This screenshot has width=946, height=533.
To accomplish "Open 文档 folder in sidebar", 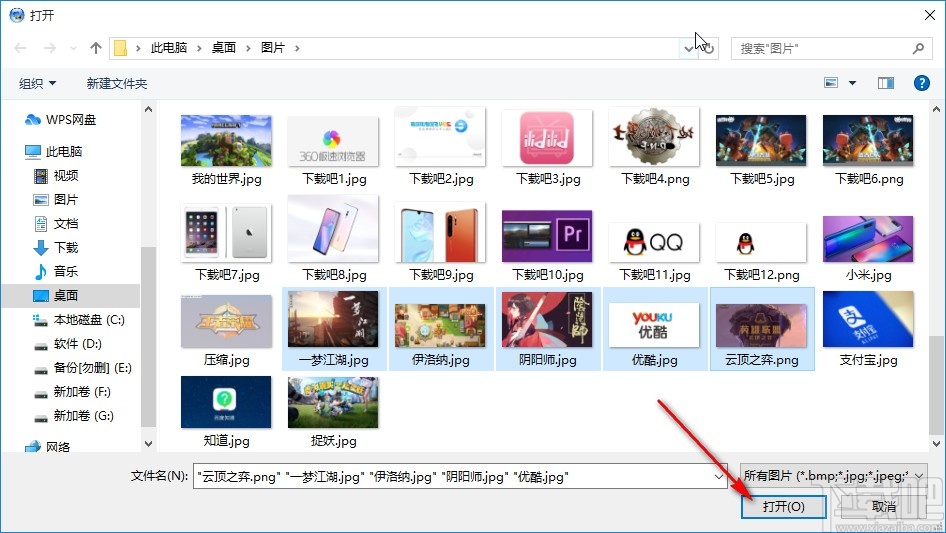I will click(56, 224).
